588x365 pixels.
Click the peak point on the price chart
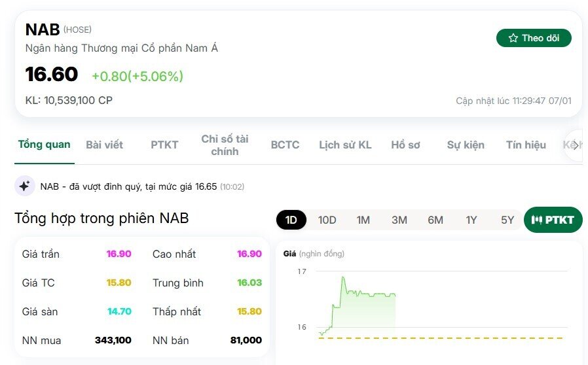pyautogui.click(x=342, y=278)
